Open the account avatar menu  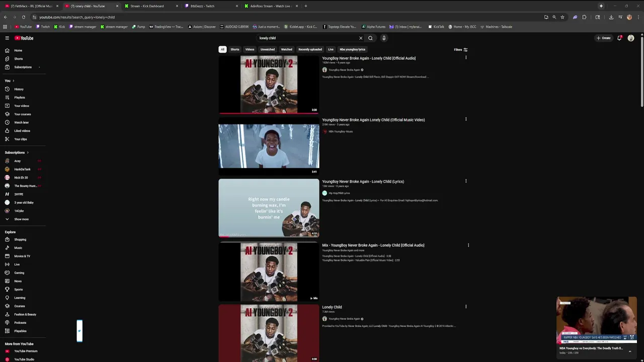(631, 38)
